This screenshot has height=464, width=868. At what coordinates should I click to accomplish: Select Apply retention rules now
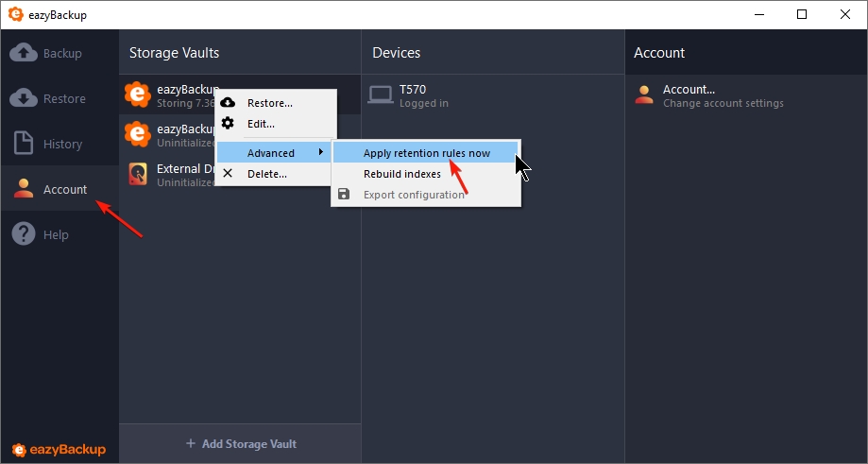tap(426, 153)
